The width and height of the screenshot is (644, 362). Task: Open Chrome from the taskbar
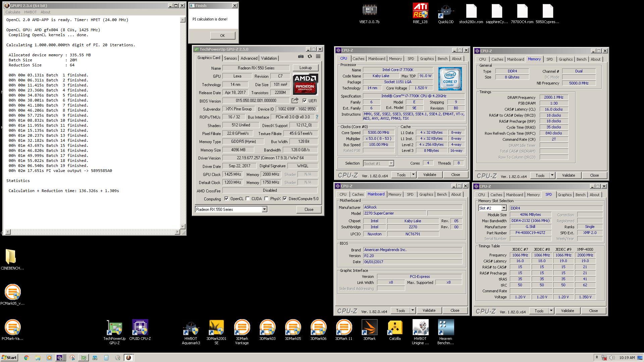point(26,358)
